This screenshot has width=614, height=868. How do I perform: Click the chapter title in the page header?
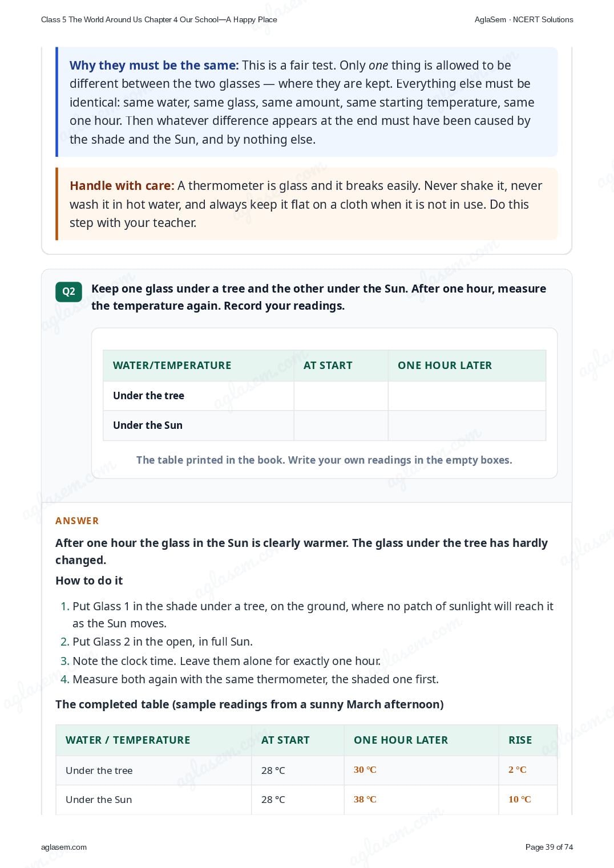pos(159,19)
